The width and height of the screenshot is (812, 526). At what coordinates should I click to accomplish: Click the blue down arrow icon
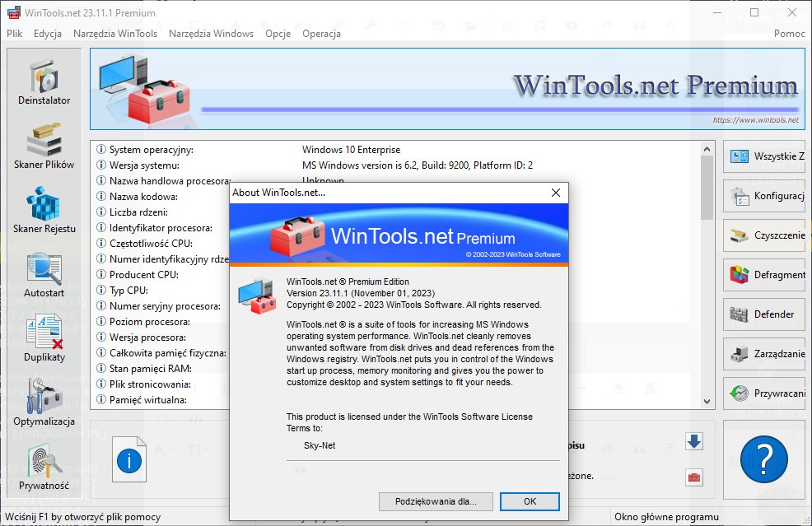(694, 441)
